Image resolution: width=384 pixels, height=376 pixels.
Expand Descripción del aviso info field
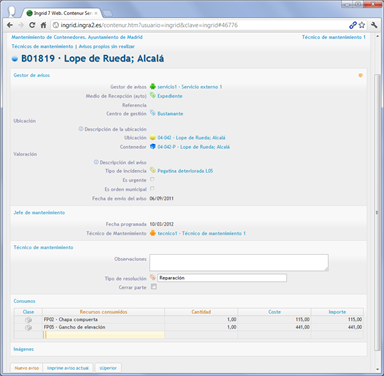[x=96, y=162]
